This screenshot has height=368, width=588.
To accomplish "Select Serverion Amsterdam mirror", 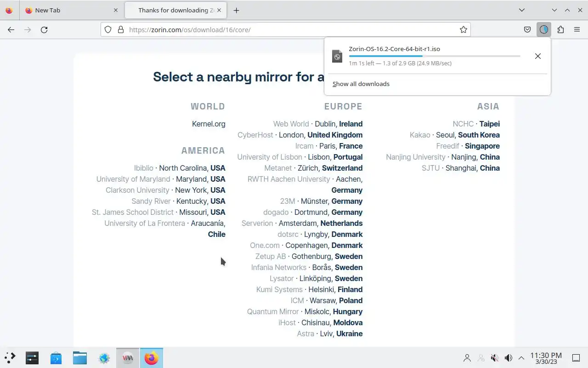I will [x=302, y=223].
